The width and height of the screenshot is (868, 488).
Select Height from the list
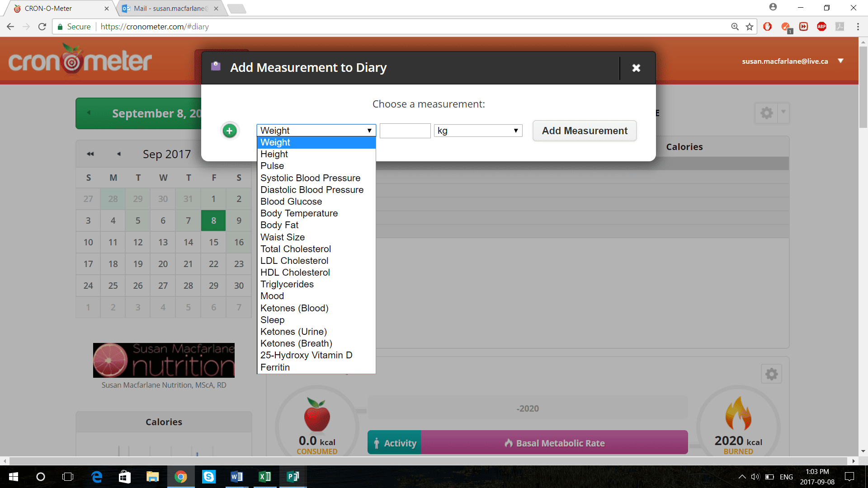tap(316, 154)
